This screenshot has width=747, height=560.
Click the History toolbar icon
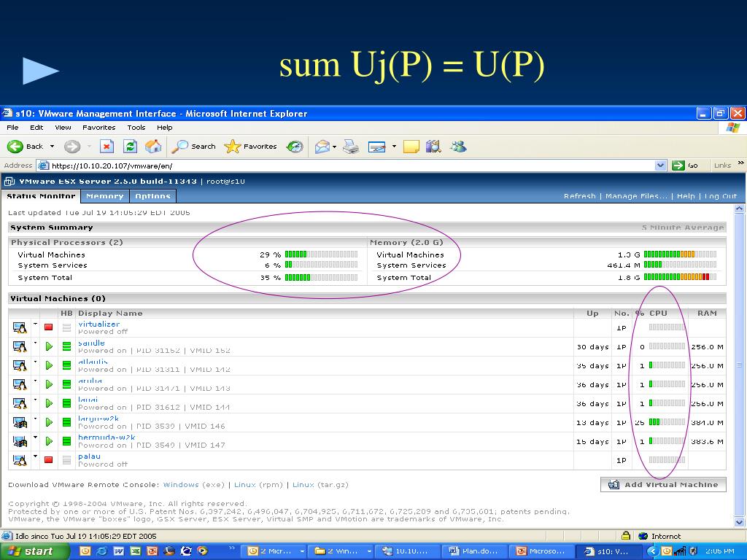pos(295,146)
